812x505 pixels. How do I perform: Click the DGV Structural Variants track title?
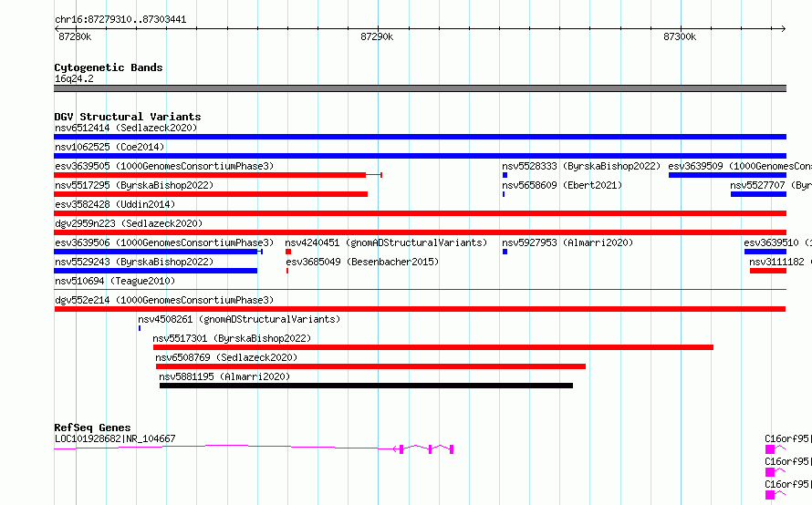click(128, 117)
